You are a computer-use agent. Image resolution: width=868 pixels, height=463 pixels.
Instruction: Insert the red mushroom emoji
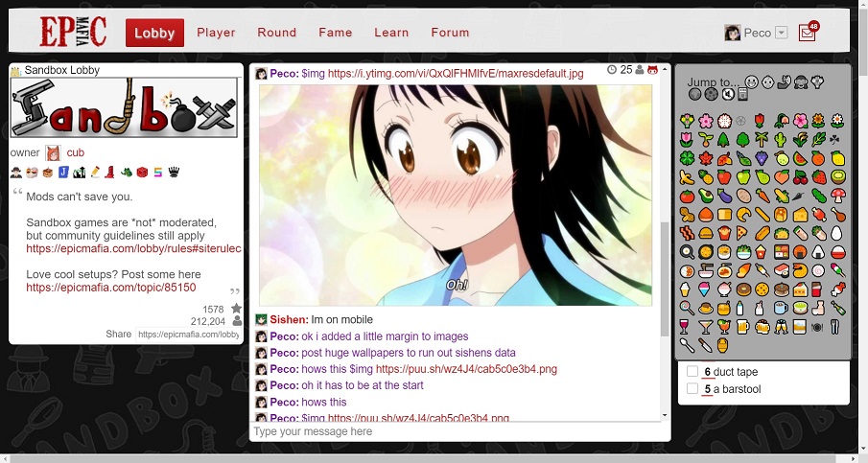pyautogui.click(x=838, y=196)
